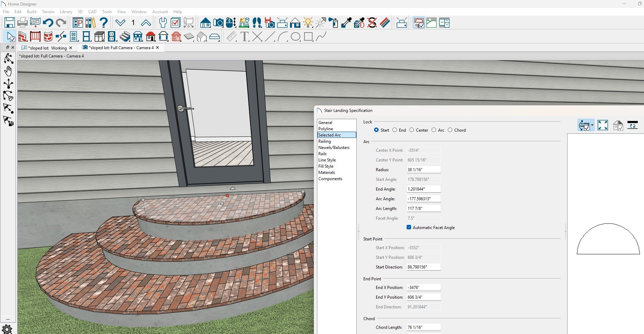Select the Center lock radio button

[411, 130]
